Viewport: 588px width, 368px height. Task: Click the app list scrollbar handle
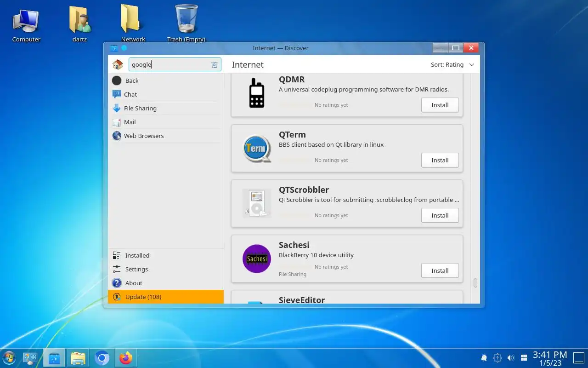click(x=475, y=282)
